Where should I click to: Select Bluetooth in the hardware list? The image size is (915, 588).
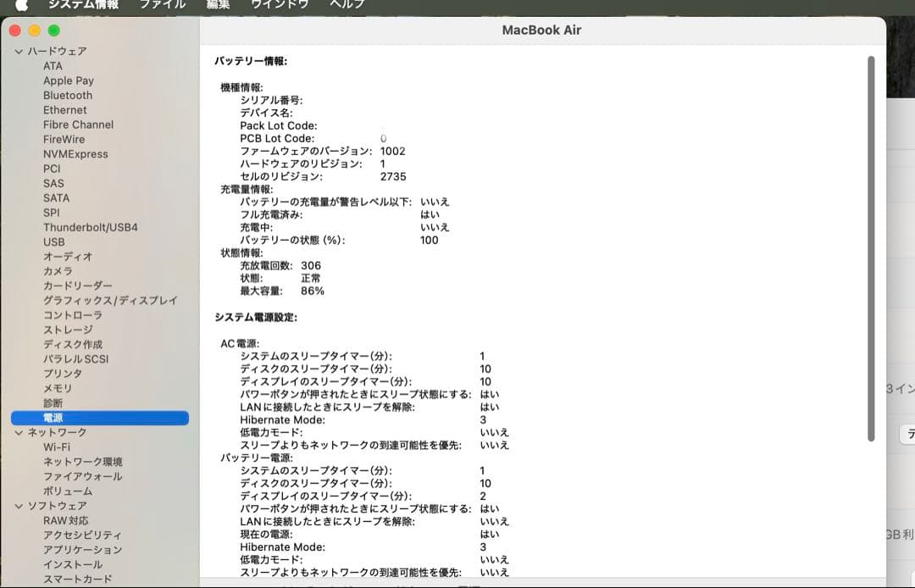pyautogui.click(x=67, y=95)
